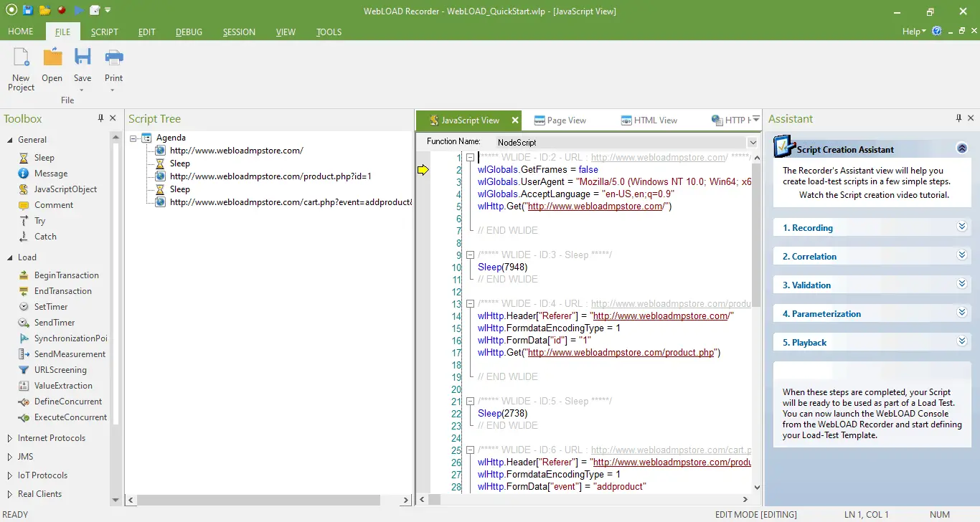This screenshot has height=522, width=980.
Task: Expand the IoT Protocols toolbox group
Action: pos(9,475)
